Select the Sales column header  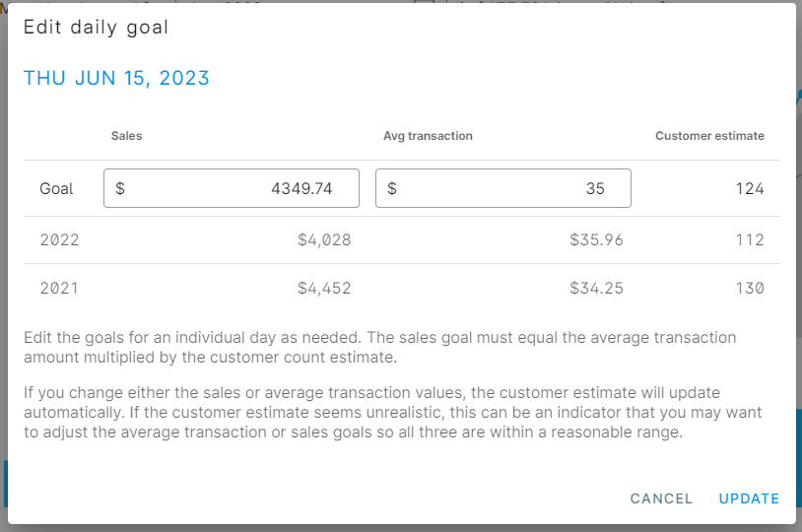127,136
